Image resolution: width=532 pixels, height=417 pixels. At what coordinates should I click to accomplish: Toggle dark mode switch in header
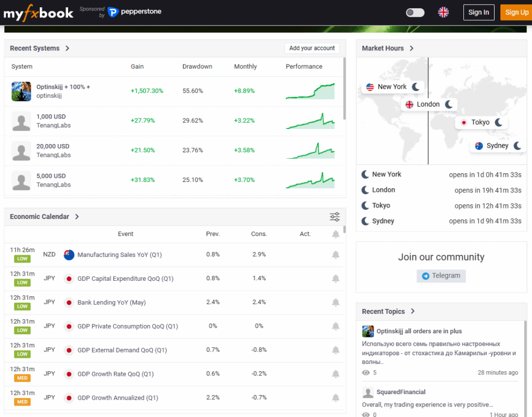point(415,12)
